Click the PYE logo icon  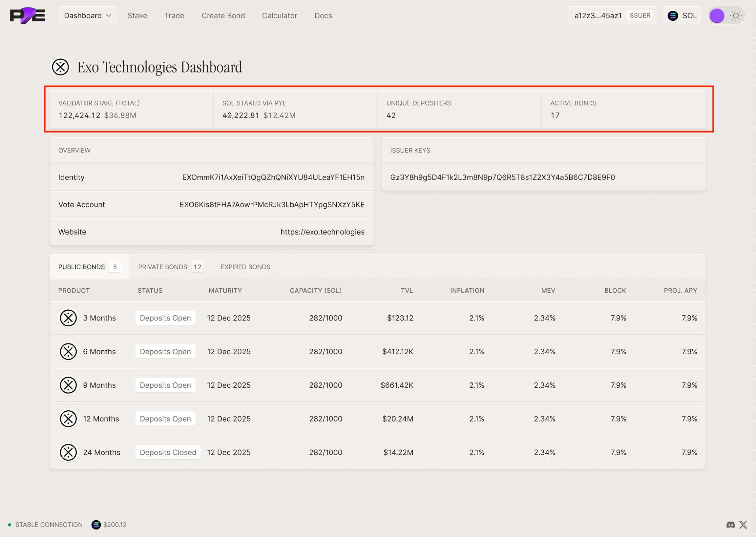[x=28, y=15]
